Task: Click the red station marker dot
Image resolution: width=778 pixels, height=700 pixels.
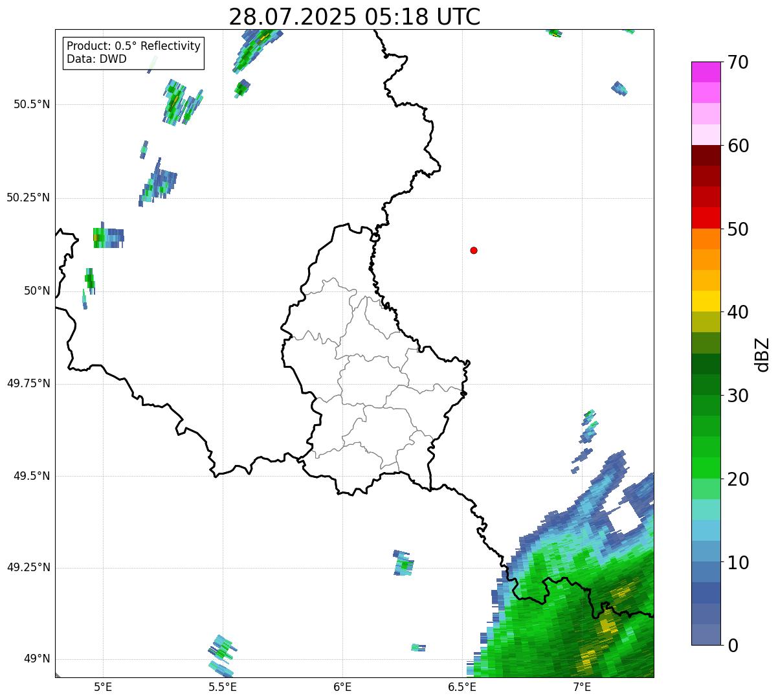Action: click(x=474, y=250)
